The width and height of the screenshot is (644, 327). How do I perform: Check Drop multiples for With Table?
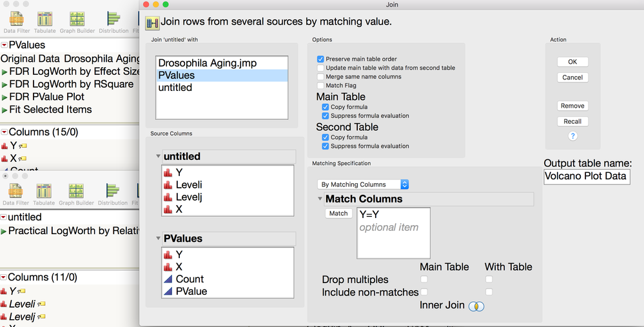click(x=489, y=279)
